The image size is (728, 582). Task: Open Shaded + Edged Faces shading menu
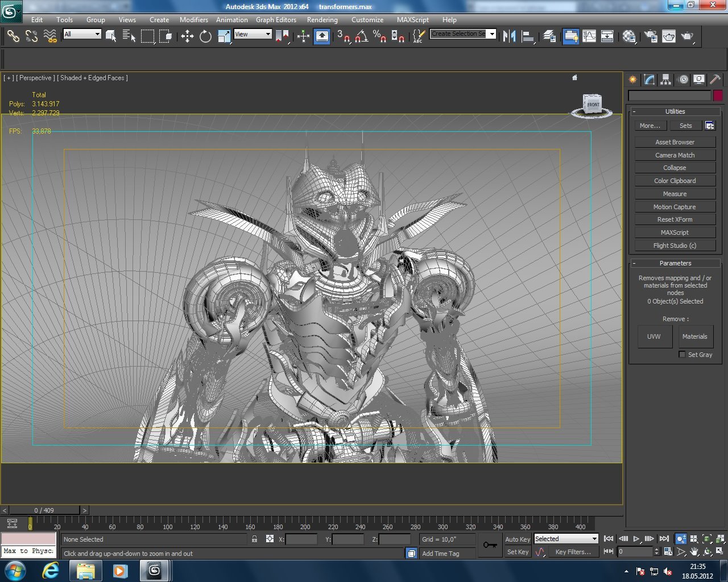pos(92,78)
